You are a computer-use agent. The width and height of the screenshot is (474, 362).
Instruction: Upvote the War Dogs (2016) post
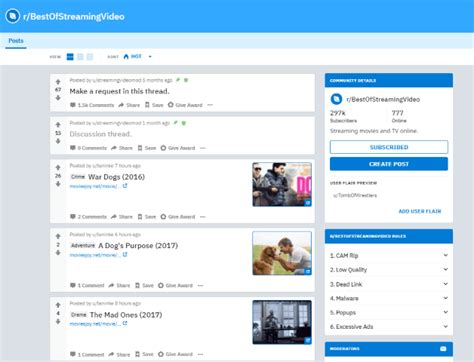coord(58,167)
